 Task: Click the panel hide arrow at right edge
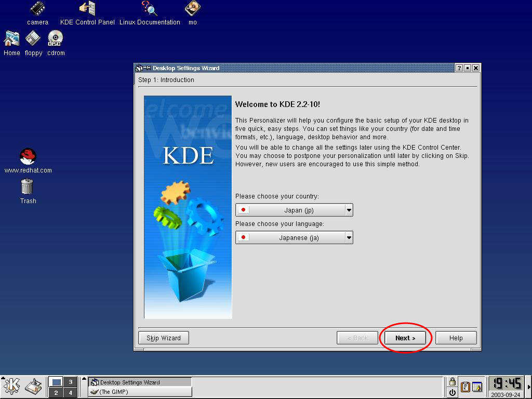tap(529, 387)
